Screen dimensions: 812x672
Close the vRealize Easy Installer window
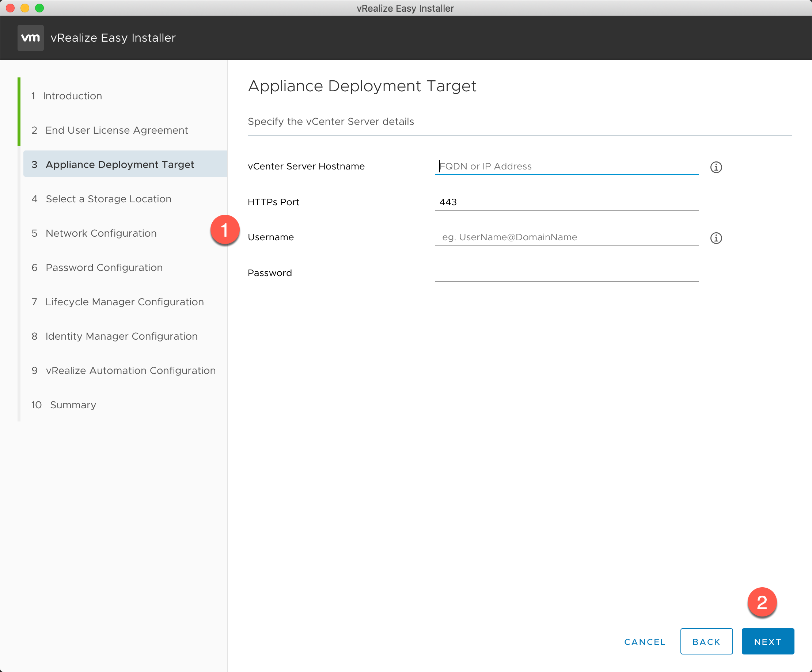11,8
